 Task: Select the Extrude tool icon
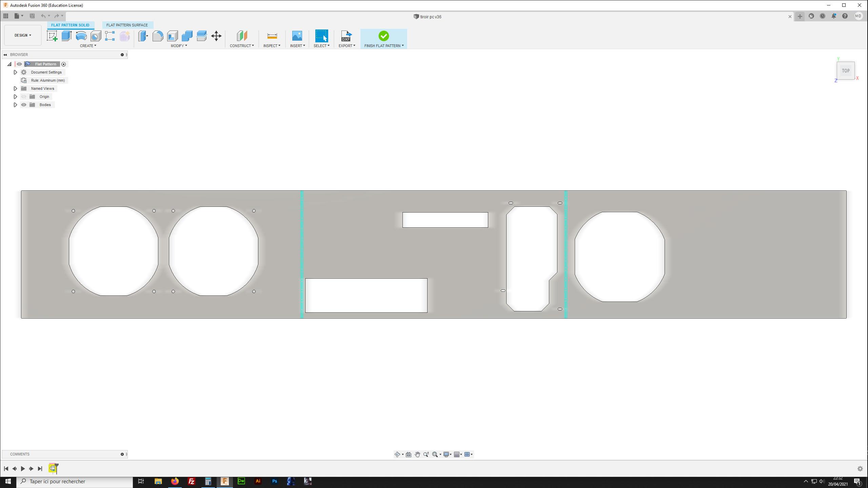point(66,36)
